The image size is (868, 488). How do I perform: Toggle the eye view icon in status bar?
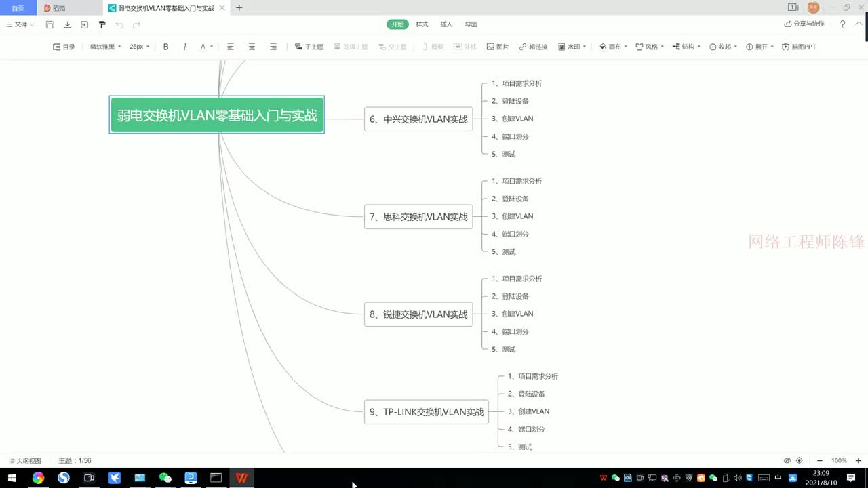pos(787,460)
